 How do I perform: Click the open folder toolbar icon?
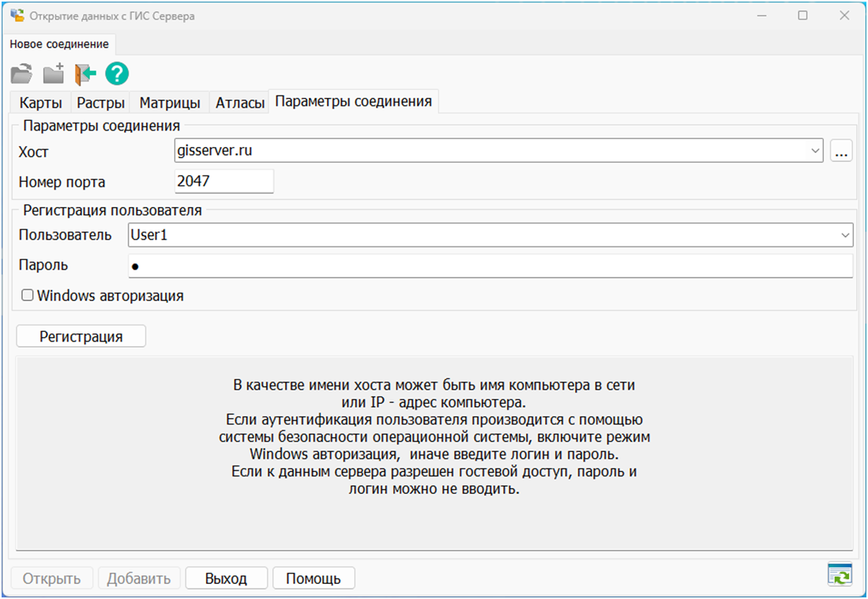coord(21,74)
